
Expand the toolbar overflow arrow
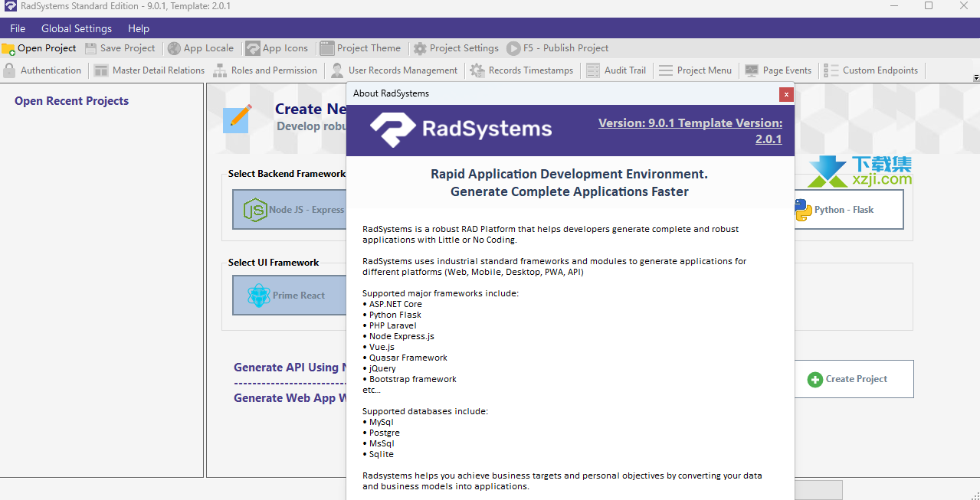(x=975, y=78)
